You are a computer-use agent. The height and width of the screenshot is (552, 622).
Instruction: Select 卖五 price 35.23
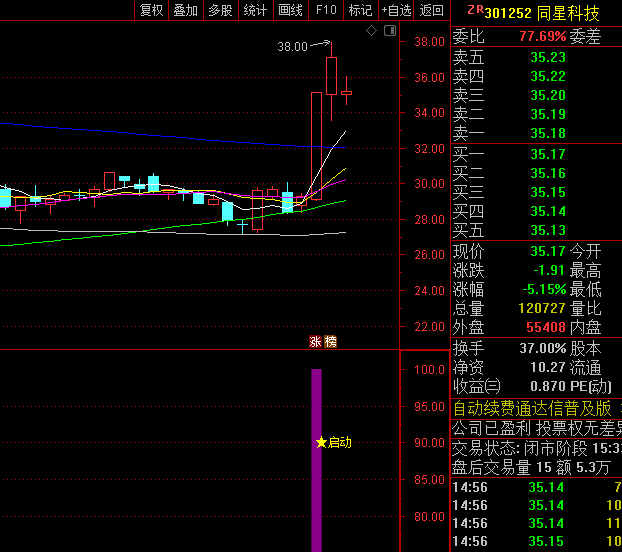tap(548, 58)
